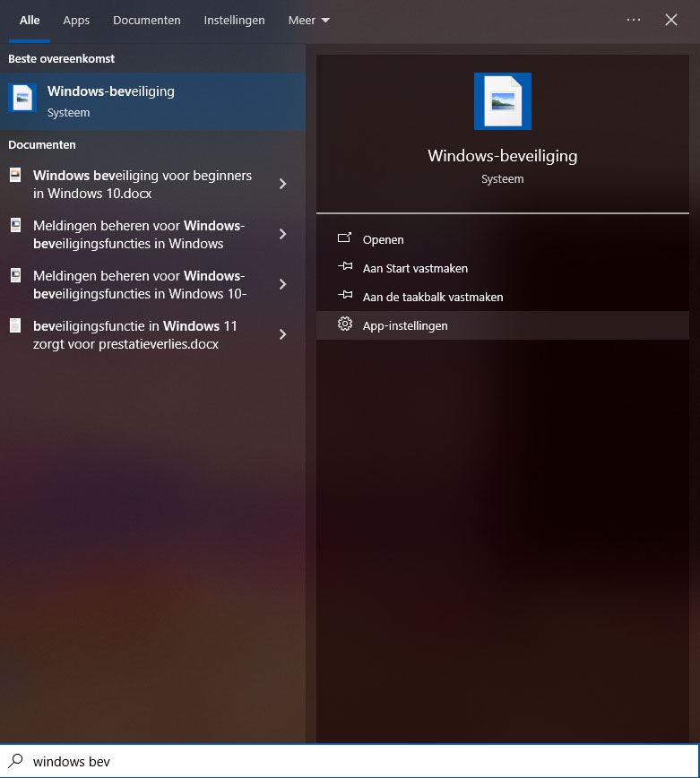This screenshot has height=778, width=700.
Task: Open 'Windows beveiliging voor beginners in Windows 10.docx'
Action: (142, 184)
